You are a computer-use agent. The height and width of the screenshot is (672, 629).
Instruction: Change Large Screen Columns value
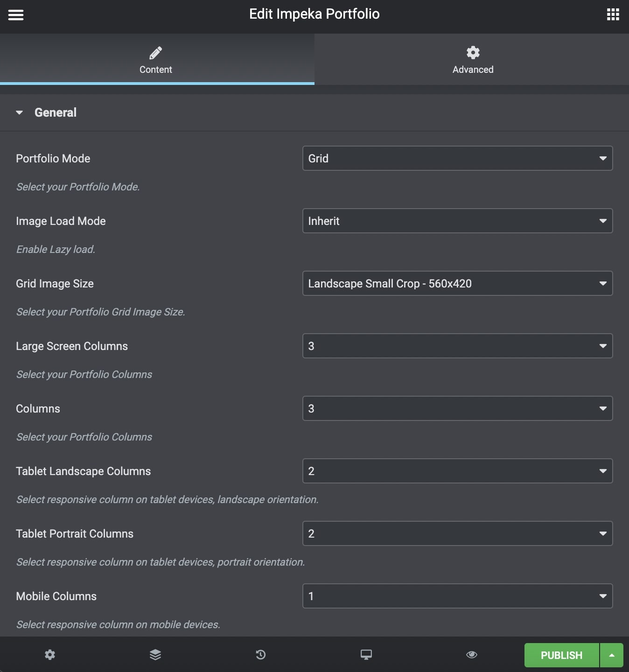(457, 346)
